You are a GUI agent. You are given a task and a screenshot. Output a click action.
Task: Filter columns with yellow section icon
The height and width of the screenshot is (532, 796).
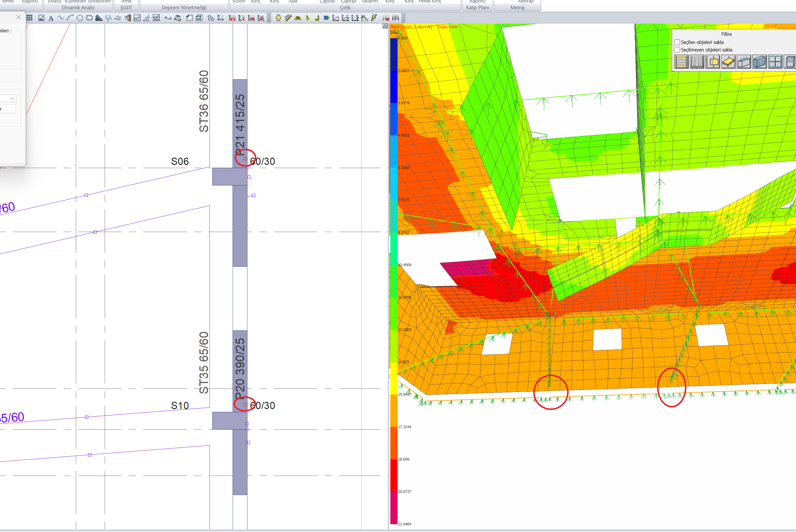click(713, 62)
